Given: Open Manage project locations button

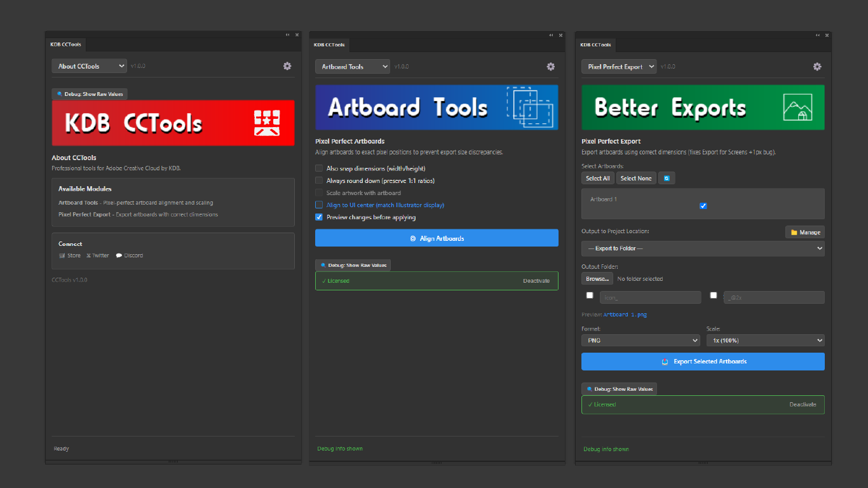Looking at the screenshot, I should tap(805, 233).
